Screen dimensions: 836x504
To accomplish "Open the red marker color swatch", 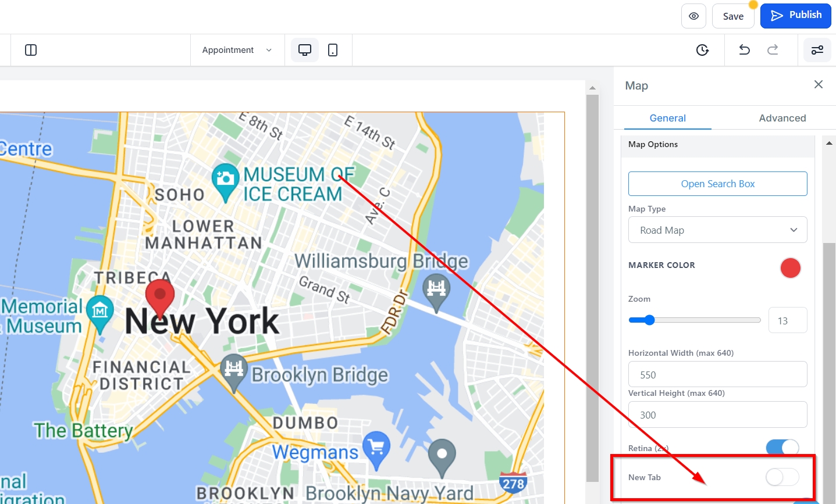I will (790, 268).
